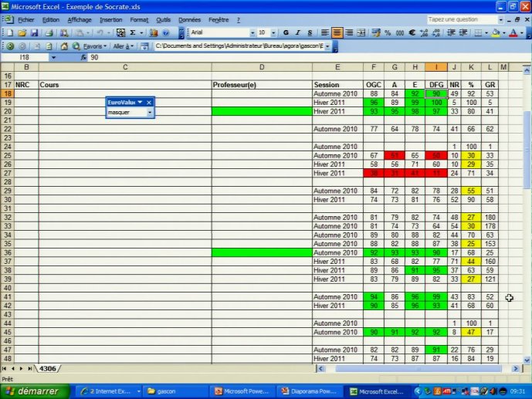Click the démarrer Start button
The image size is (532, 399).
coord(35,391)
